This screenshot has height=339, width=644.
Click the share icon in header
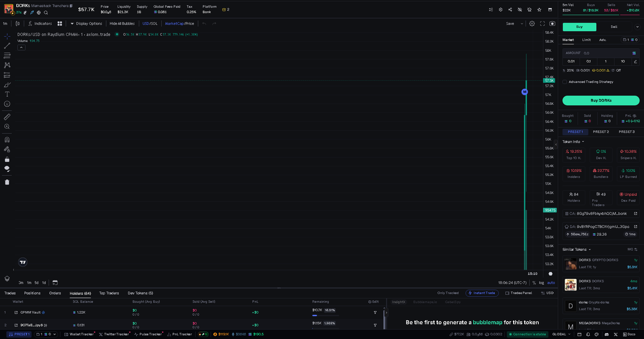[x=510, y=10]
